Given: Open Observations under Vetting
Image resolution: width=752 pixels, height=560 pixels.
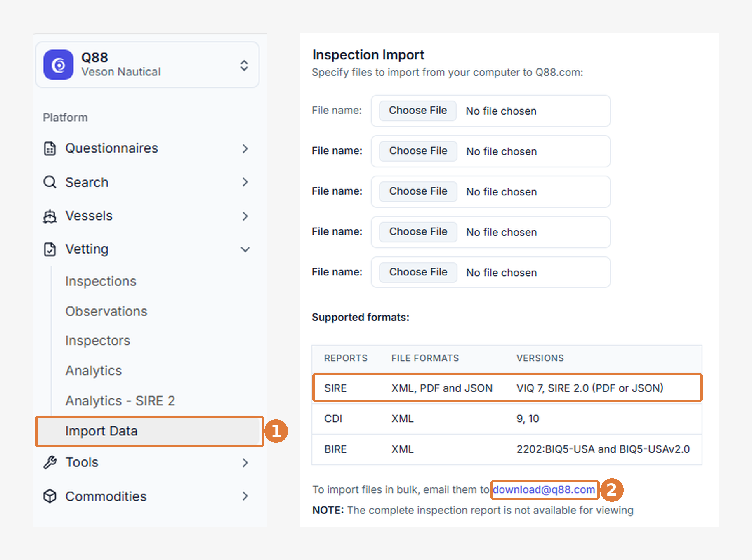Looking at the screenshot, I should 106,311.
